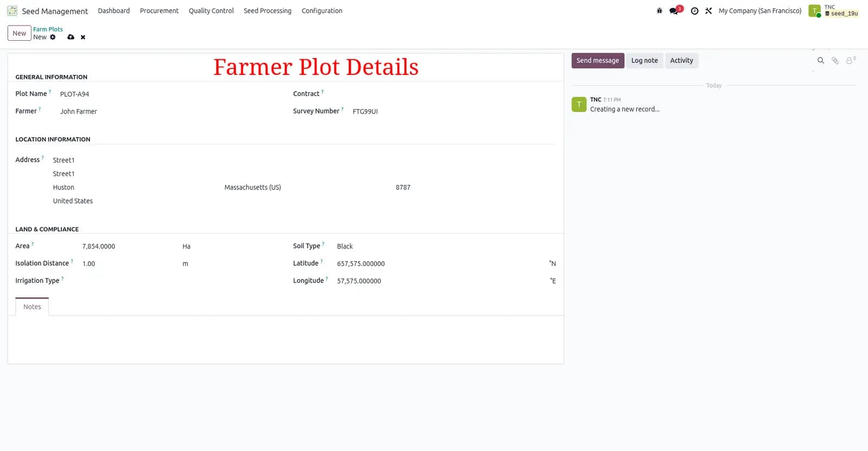Open the Configuration menu

(322, 11)
